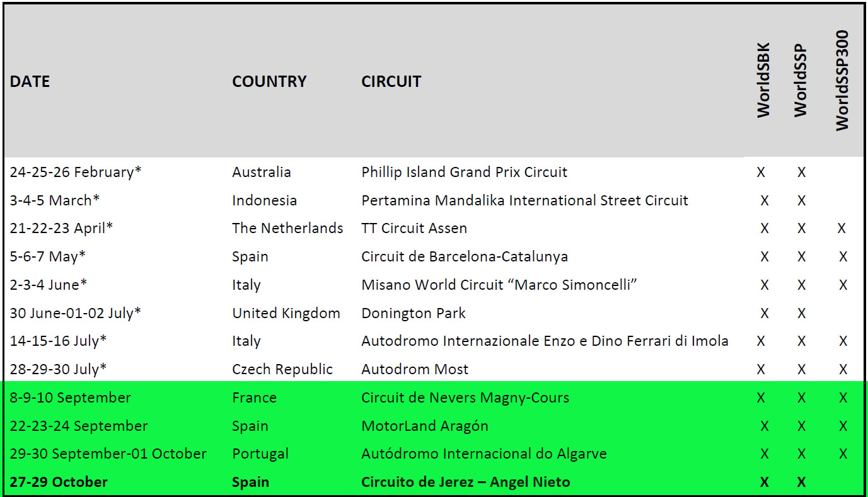
Task: Click the Autodrom Most circuit cell
Action: tap(415, 369)
